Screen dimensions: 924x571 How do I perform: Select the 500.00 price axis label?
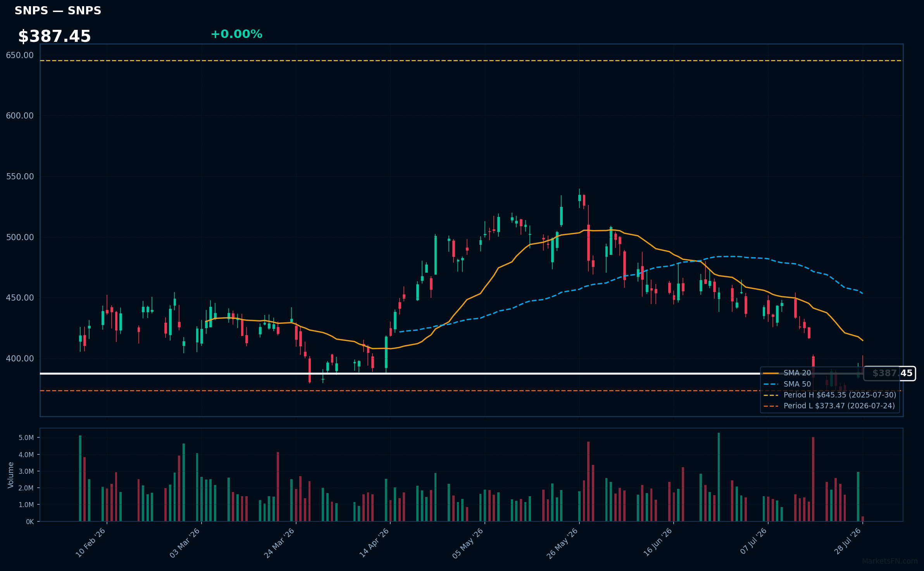pos(20,237)
